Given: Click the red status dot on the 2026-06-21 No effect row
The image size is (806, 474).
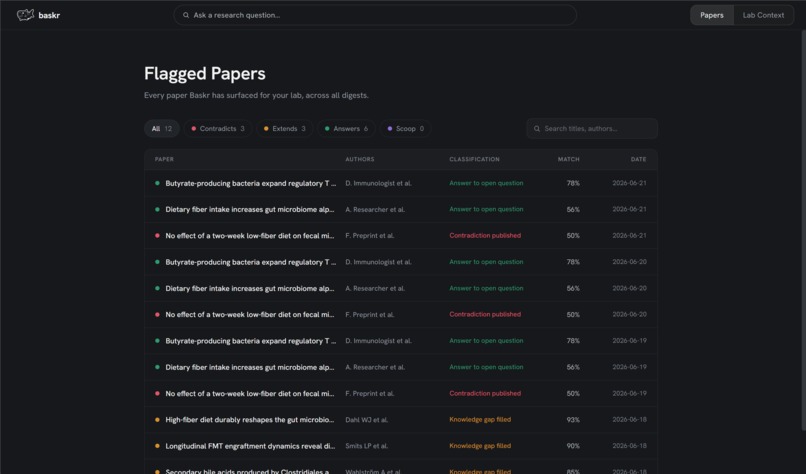Looking at the screenshot, I should point(157,235).
